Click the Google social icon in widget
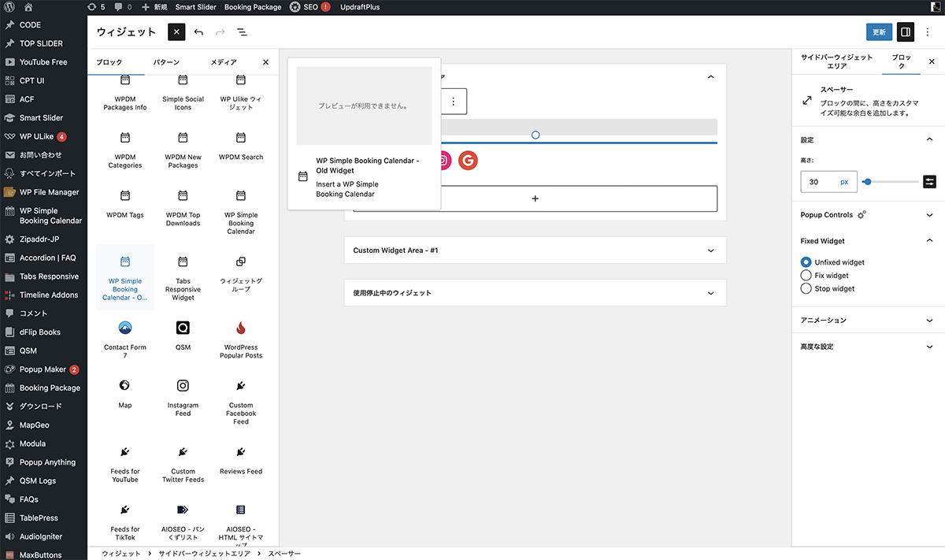Image resolution: width=945 pixels, height=560 pixels. pos(468,161)
